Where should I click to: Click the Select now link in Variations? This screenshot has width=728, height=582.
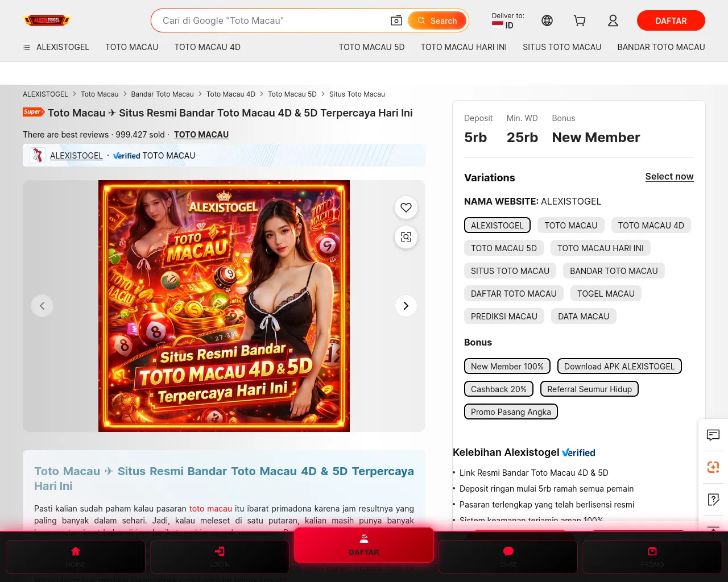[669, 177]
